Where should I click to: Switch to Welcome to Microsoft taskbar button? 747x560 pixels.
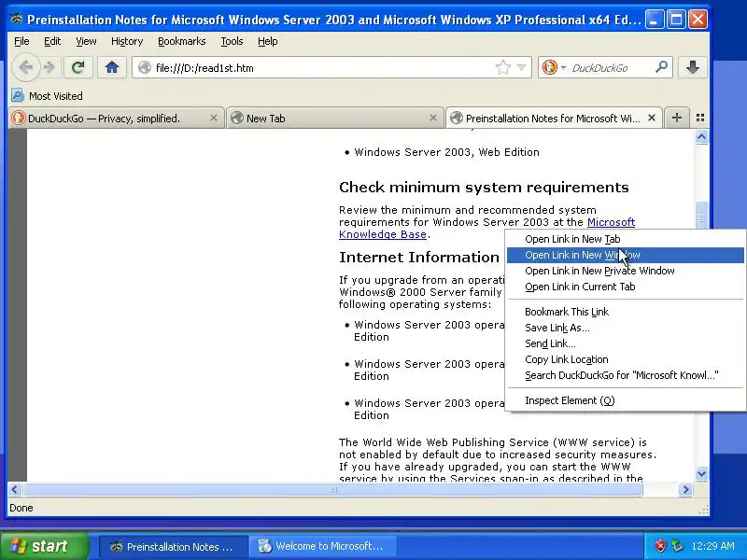[322, 546]
